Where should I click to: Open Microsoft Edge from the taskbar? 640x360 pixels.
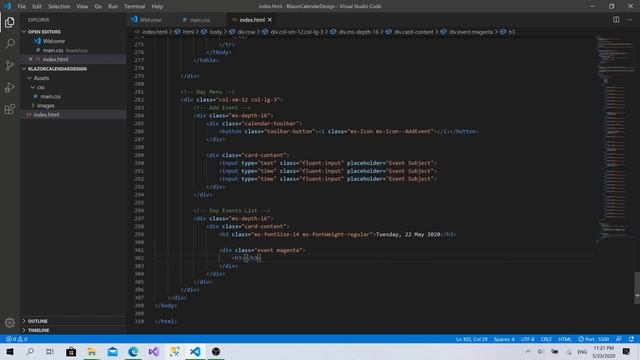pos(133,351)
